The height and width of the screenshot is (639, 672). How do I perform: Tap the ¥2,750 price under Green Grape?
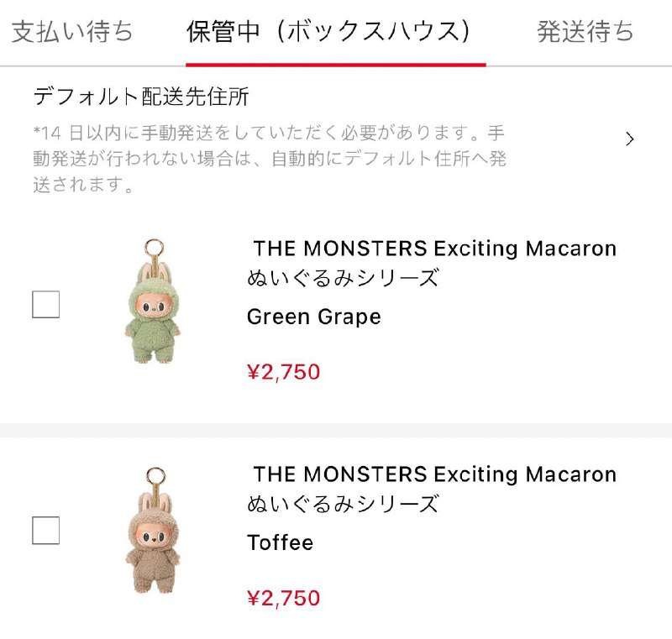tap(283, 372)
